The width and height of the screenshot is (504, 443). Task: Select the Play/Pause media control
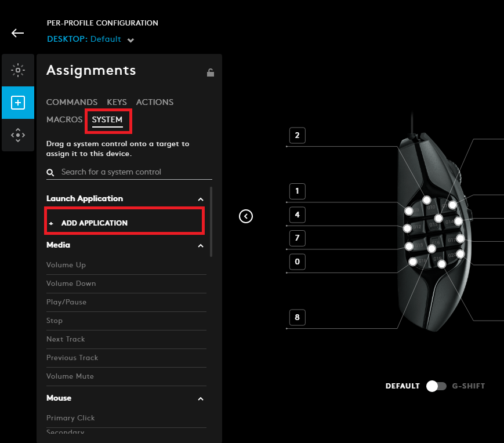pos(126,302)
